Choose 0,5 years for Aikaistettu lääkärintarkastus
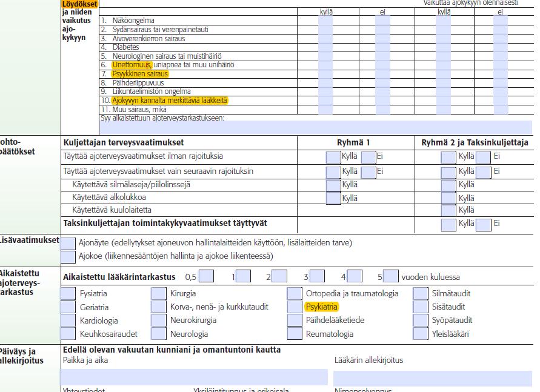The width and height of the screenshot is (540, 392). pyautogui.click(x=206, y=276)
